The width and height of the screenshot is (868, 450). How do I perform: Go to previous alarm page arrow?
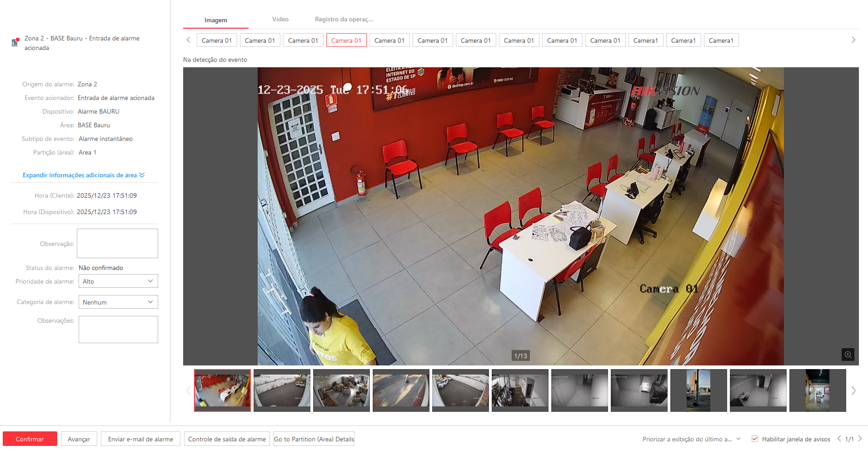839,439
